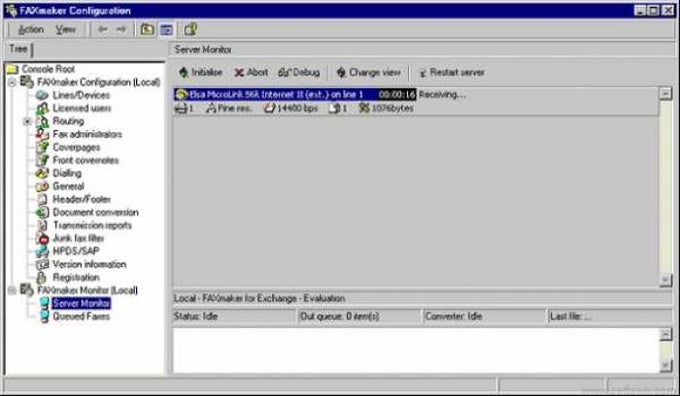The width and height of the screenshot is (680, 396).
Task: Select the Elsa MicroLink 56k line 1 row
Action: (295, 95)
